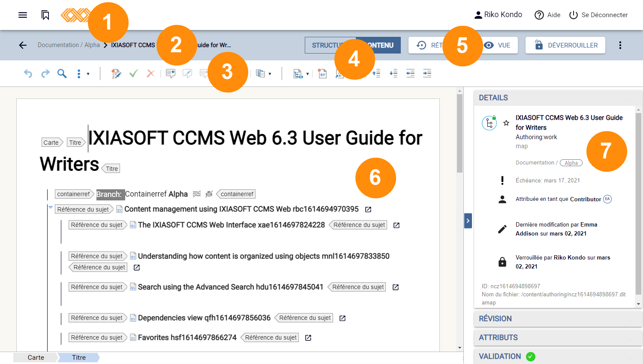Viewport: 643px width, 364px height.
Task: Open the map view options dropdown arrow
Action: [307, 74]
